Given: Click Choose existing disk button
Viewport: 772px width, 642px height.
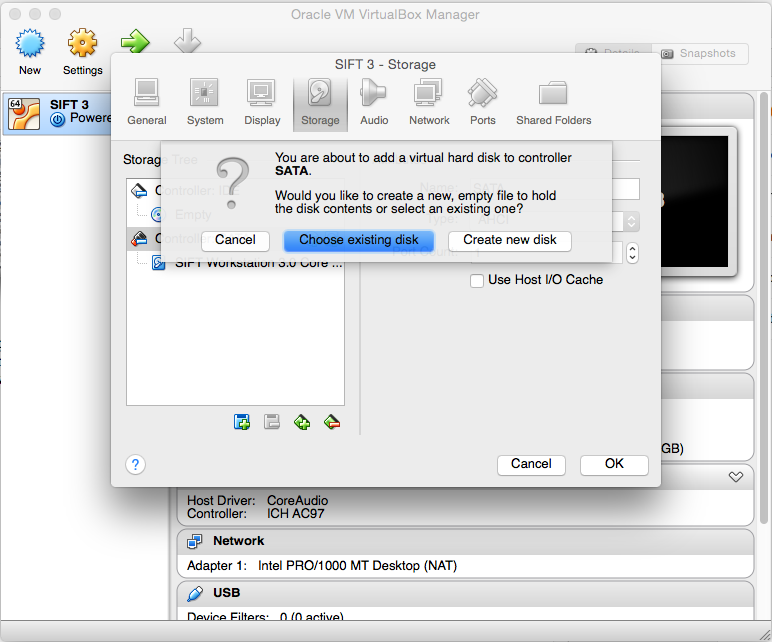Looking at the screenshot, I should pos(358,240).
